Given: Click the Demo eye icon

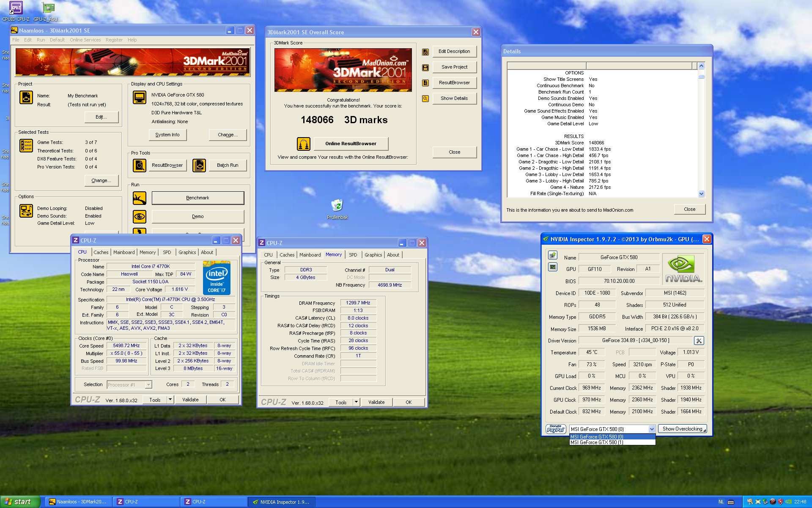Looking at the screenshot, I should [x=140, y=217].
